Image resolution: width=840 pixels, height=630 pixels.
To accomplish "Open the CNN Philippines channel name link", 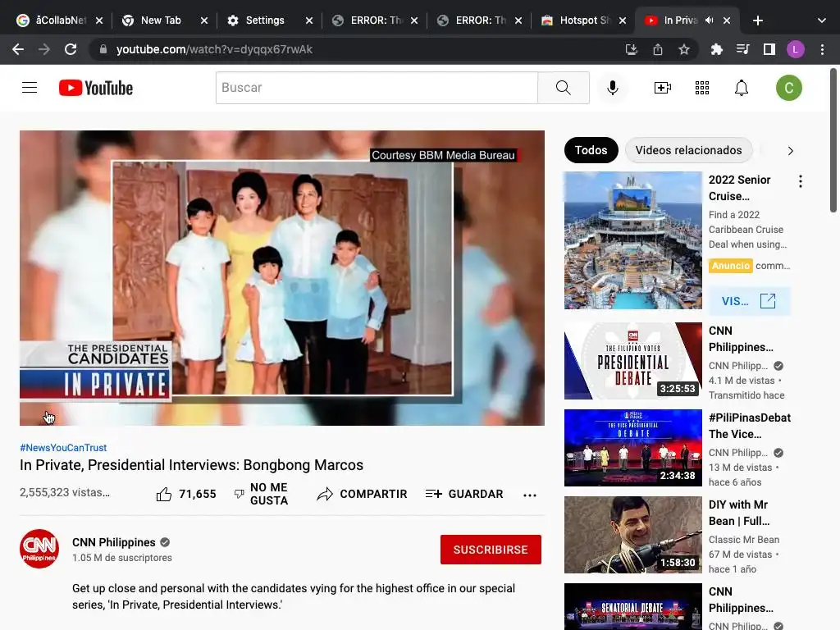I will click(113, 542).
